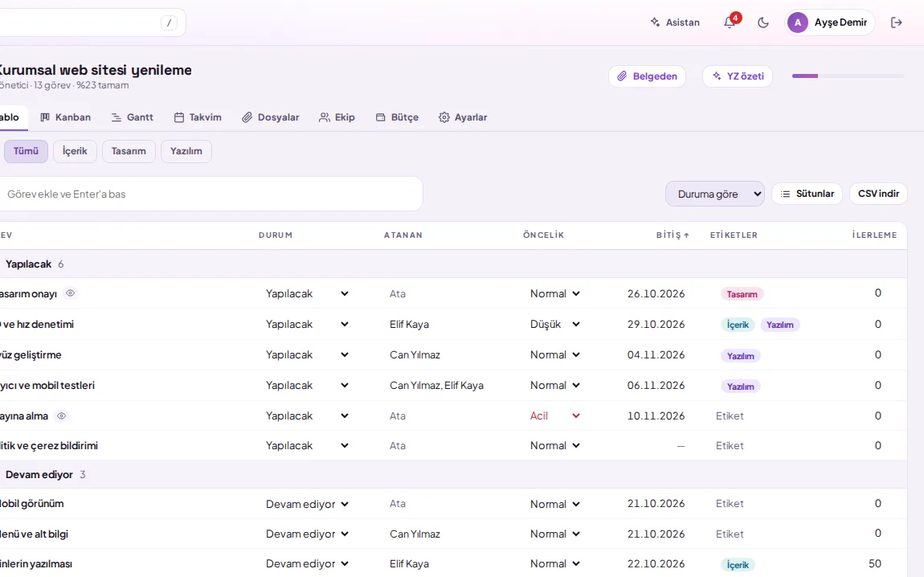Open status dropdown for Mobil görünüm row
This screenshot has height=577, width=924.
[x=306, y=504]
